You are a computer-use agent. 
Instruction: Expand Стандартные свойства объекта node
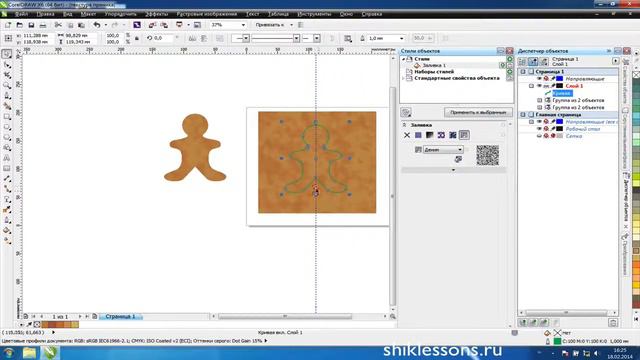403,78
